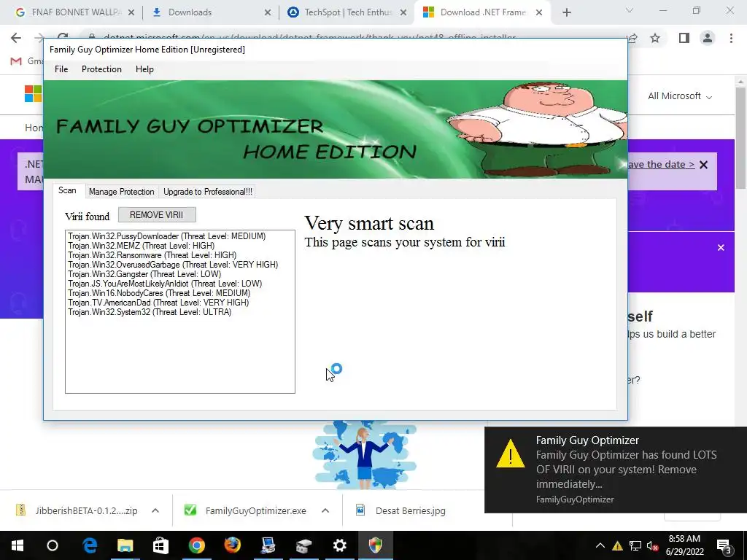Image resolution: width=747 pixels, height=560 pixels.
Task: Select Trojan.Win32.OverusedGarbage list entry
Action: (173, 265)
